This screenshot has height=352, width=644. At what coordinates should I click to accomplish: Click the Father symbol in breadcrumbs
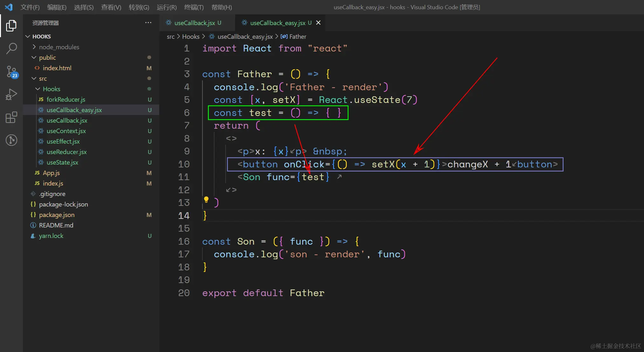[x=298, y=37]
